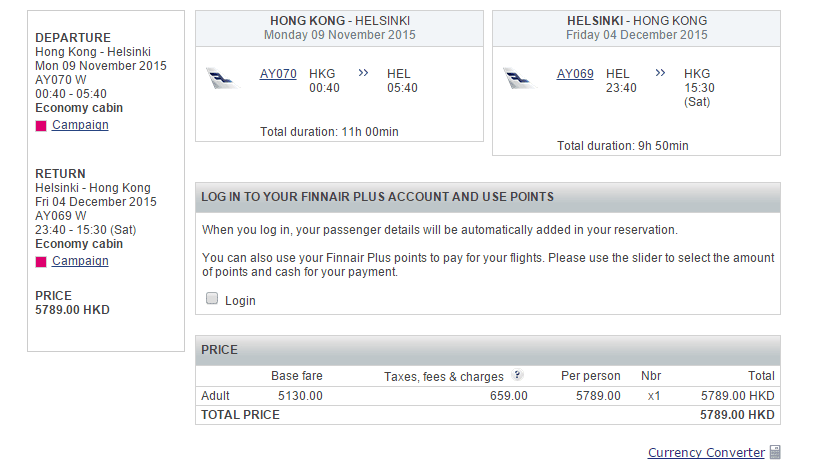Open Campaign link under Departure
826x472 pixels.
80,125
